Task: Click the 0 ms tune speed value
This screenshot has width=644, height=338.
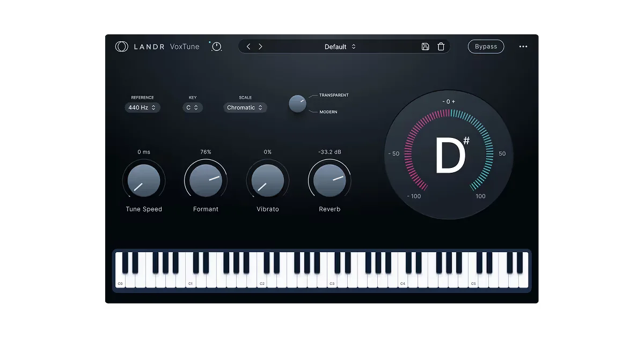Action: tap(144, 152)
